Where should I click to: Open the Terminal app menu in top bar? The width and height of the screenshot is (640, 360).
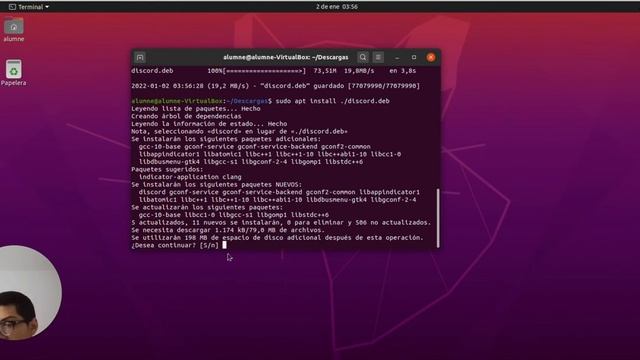point(29,7)
